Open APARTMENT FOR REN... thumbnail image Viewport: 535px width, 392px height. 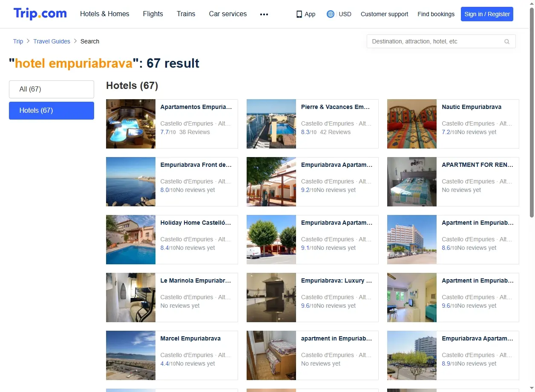412,182
